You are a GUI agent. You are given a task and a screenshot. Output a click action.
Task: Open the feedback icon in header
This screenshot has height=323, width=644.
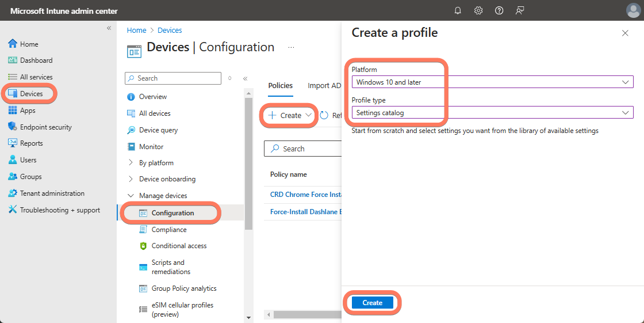click(x=520, y=10)
